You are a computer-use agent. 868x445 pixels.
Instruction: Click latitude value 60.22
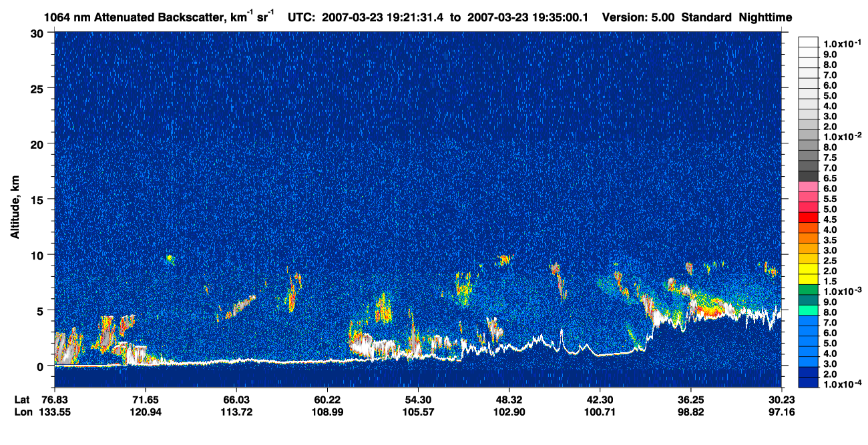327,399
